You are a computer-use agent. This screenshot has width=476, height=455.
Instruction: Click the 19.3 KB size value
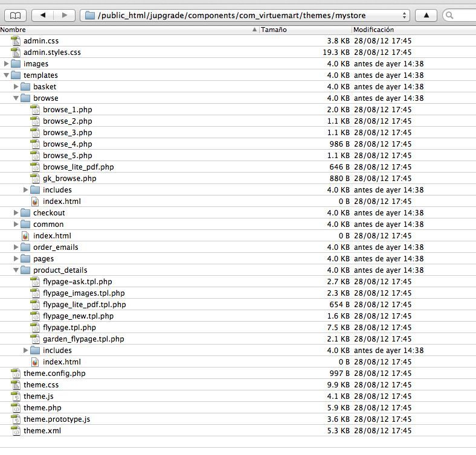point(336,52)
